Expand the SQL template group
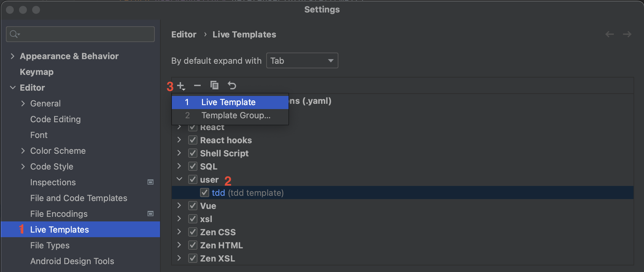644x272 pixels. pyautogui.click(x=179, y=166)
